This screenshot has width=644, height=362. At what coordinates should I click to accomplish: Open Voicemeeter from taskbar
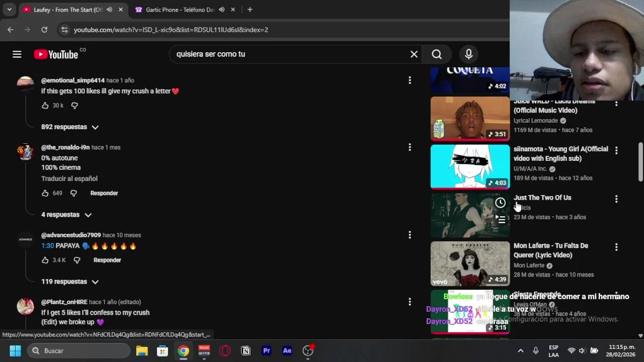click(x=204, y=350)
